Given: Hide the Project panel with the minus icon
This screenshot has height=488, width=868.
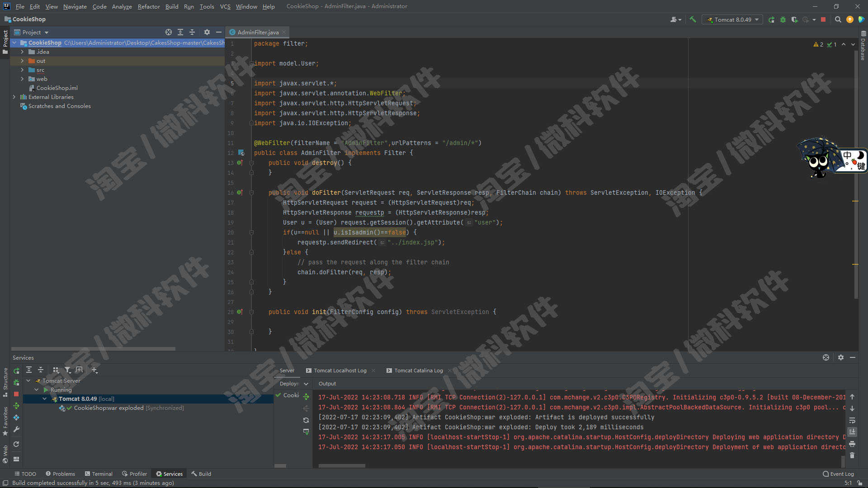Looking at the screenshot, I should tap(219, 32).
